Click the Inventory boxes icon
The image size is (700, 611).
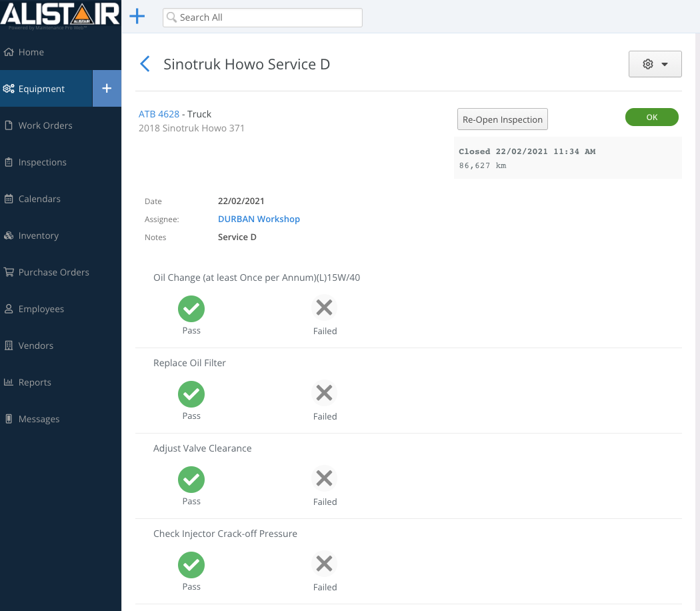click(9, 235)
